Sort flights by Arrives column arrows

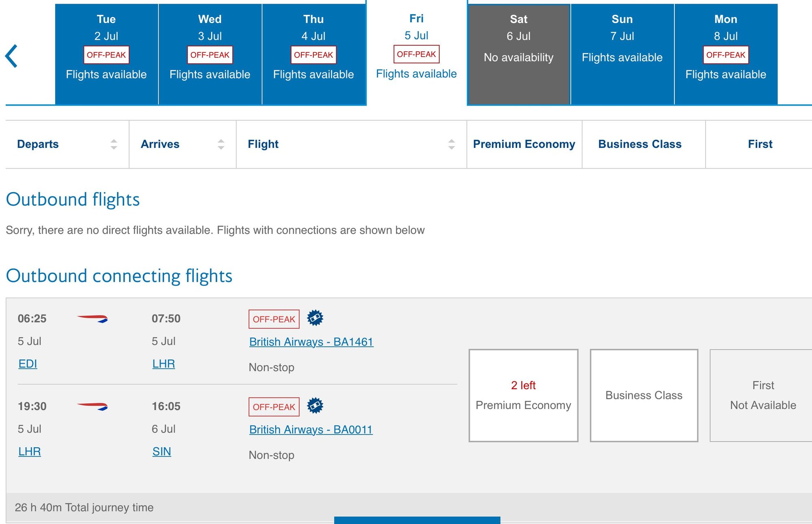click(221, 144)
